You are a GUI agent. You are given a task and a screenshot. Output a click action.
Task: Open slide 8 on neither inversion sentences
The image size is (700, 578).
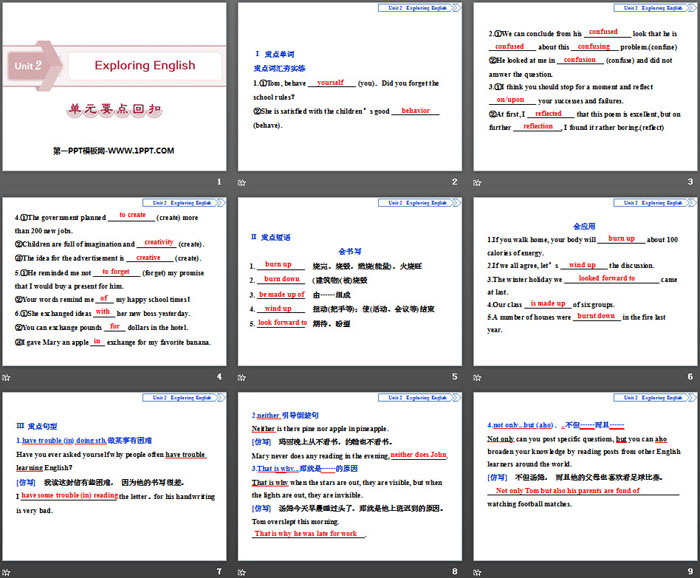coord(349,475)
